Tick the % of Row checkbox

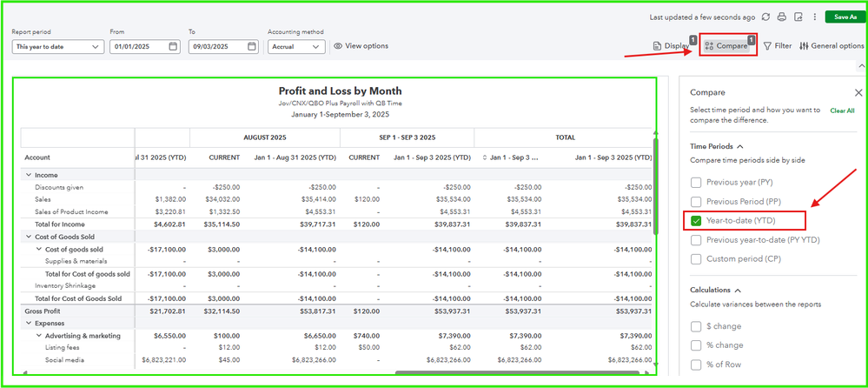pos(696,365)
